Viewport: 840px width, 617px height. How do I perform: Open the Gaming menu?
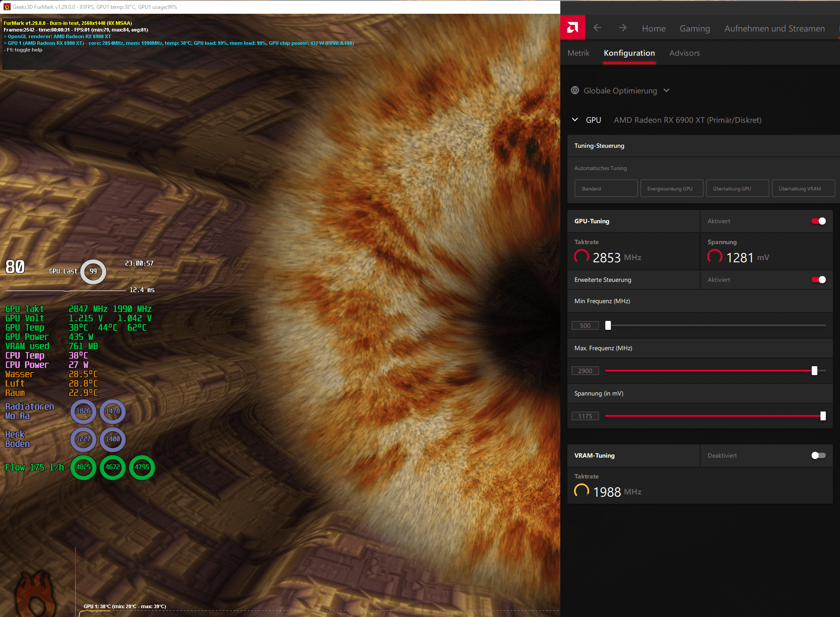pyautogui.click(x=695, y=28)
